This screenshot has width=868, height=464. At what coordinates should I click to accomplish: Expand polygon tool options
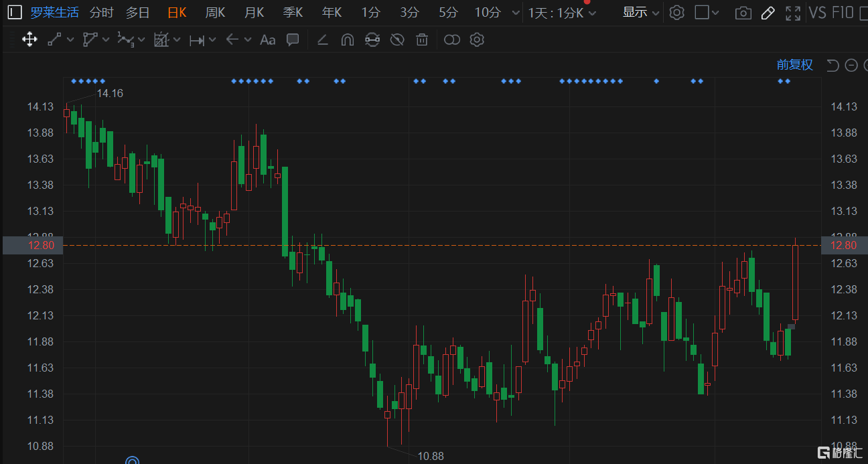[x=106, y=40]
